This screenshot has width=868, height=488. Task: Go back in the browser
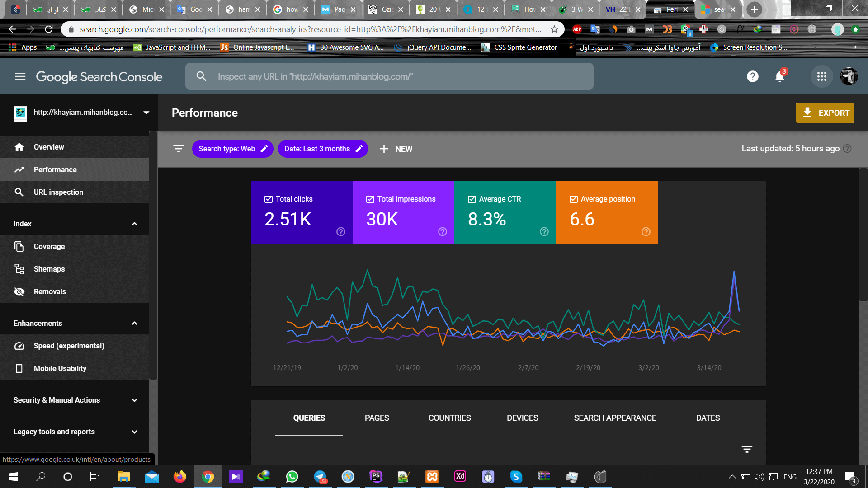12,29
